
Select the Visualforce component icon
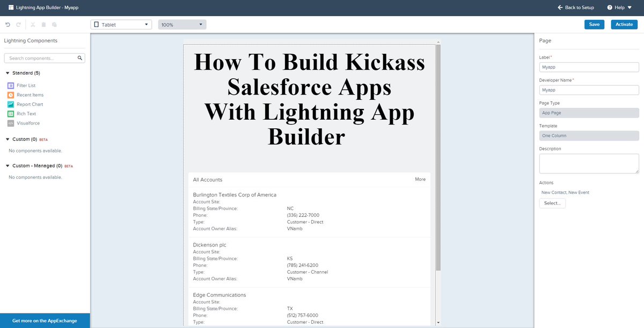(x=11, y=123)
